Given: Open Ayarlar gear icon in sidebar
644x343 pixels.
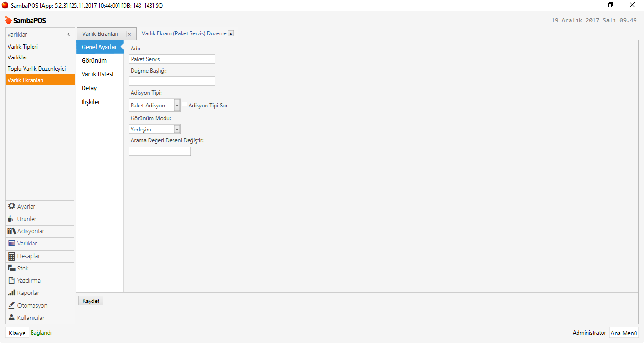Looking at the screenshot, I should (12, 206).
